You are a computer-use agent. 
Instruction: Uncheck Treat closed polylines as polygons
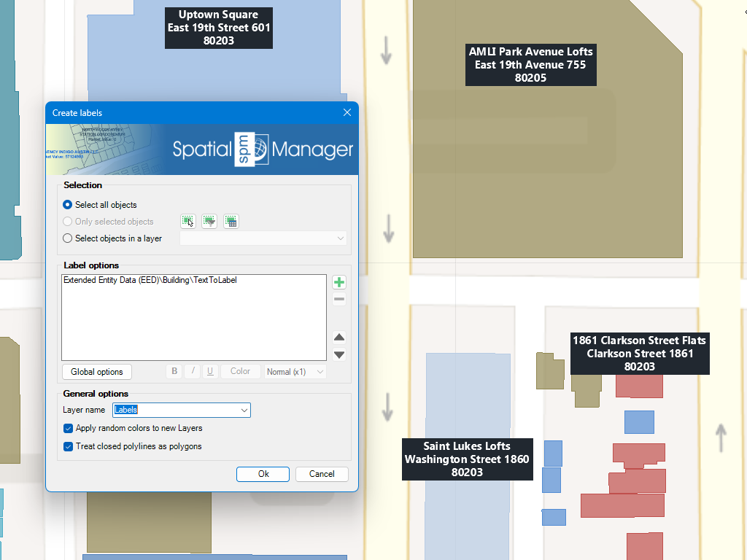[133, 446]
